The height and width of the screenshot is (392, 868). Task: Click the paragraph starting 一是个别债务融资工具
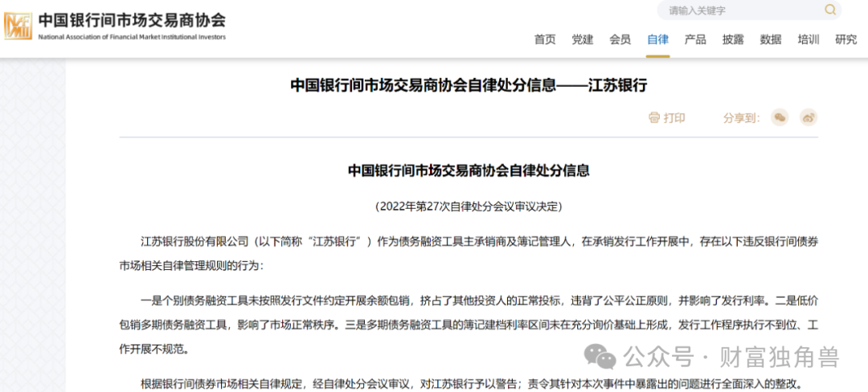(469, 325)
